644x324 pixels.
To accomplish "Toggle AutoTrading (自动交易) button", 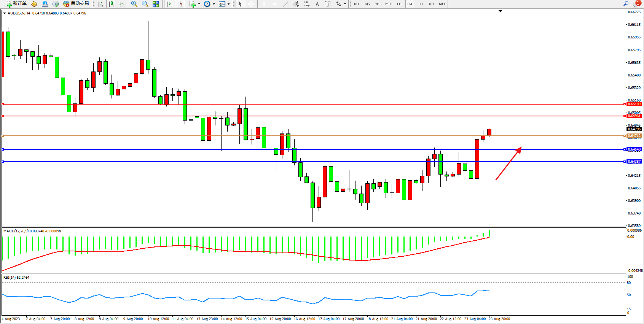I will click(76, 4).
